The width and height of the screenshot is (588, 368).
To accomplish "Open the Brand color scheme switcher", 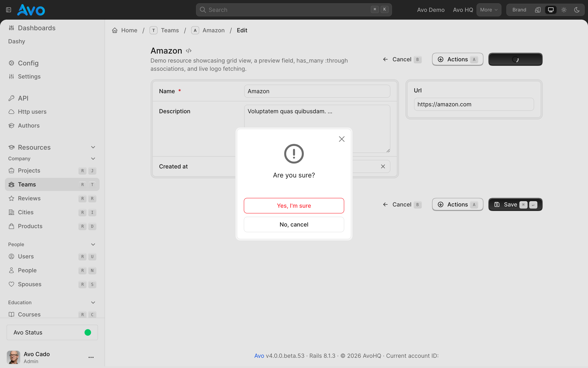I will click(519, 10).
